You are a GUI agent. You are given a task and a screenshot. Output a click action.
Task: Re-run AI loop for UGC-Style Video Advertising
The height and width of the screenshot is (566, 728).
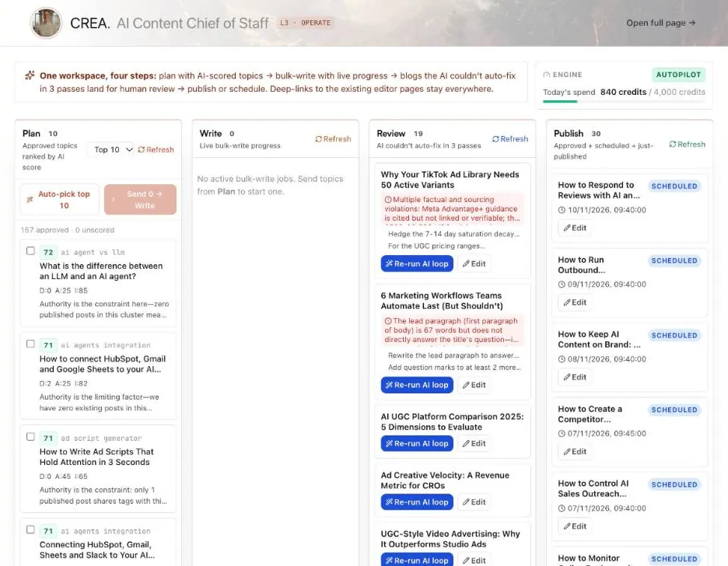point(417,560)
